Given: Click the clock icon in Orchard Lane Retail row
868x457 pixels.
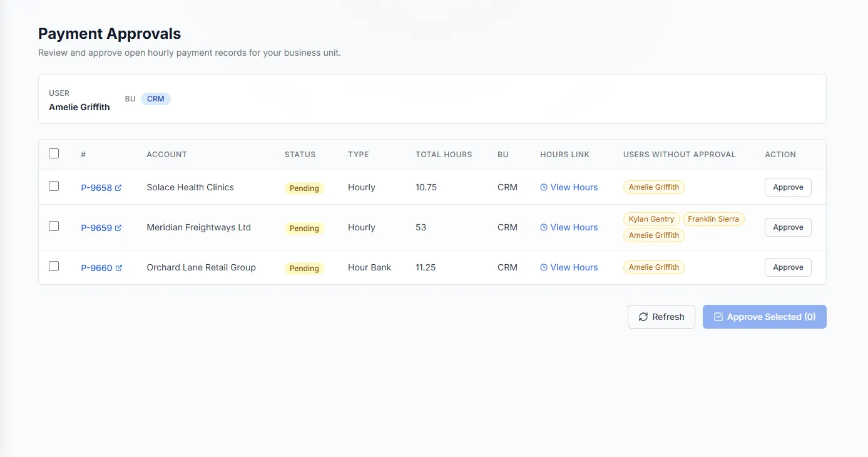Looking at the screenshot, I should [544, 267].
